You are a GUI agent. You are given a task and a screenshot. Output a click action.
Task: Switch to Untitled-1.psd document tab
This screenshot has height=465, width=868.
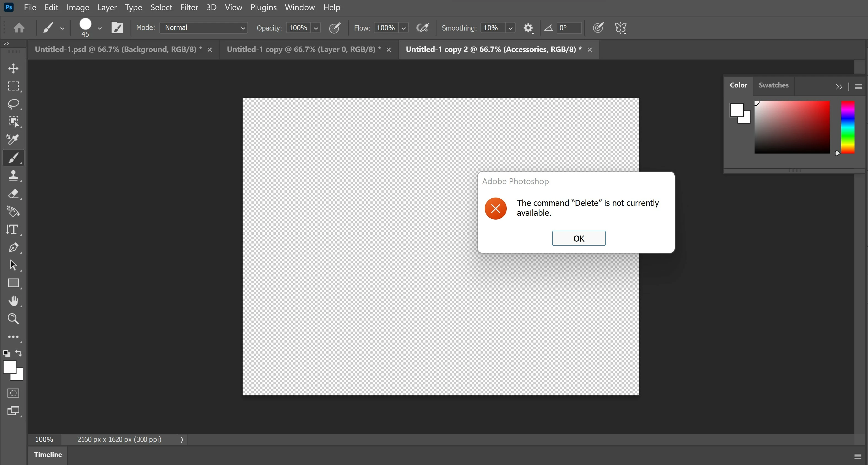tap(118, 50)
